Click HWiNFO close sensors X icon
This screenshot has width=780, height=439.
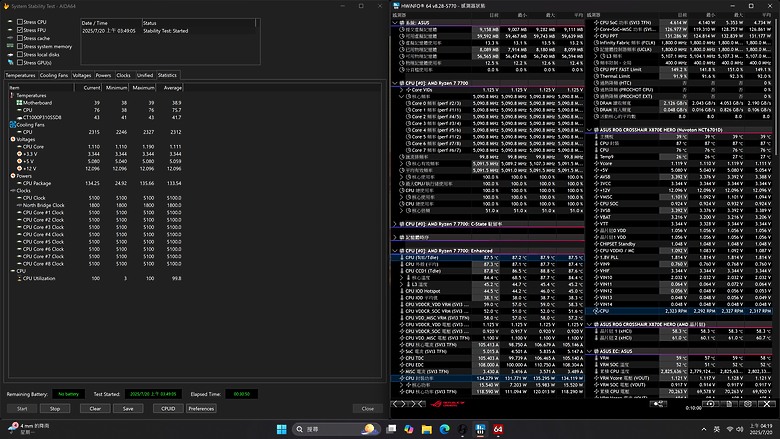coord(767,404)
